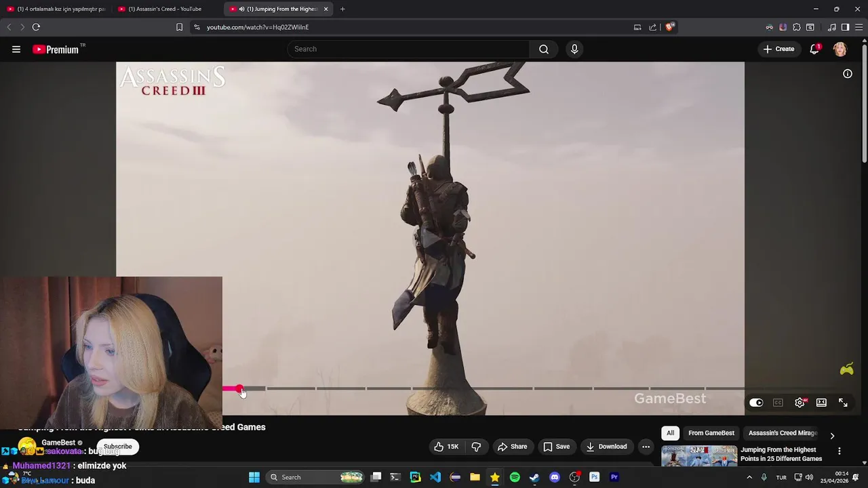Click the YouTube search magnifier button
Screen dimensions: 868x488
(544, 49)
